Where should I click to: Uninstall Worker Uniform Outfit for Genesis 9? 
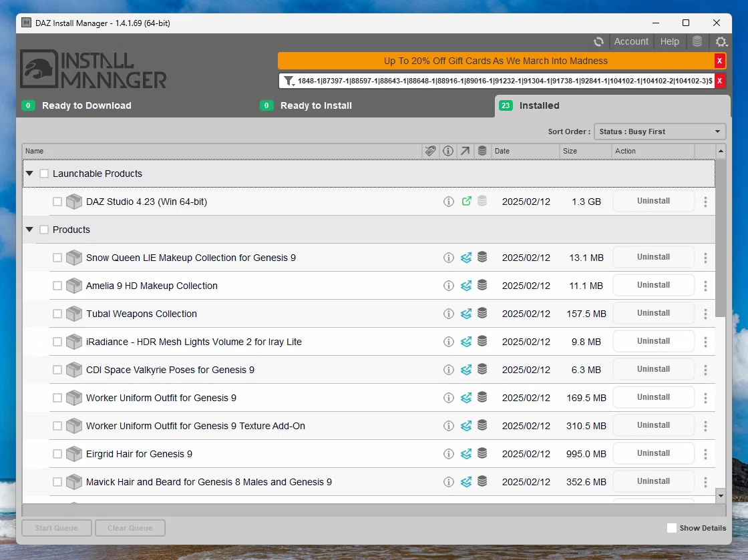pyautogui.click(x=653, y=397)
